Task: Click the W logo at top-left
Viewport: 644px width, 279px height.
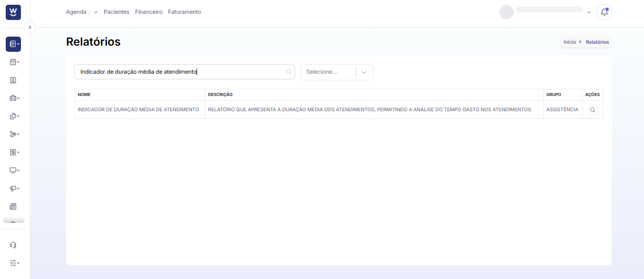Action: tap(13, 12)
